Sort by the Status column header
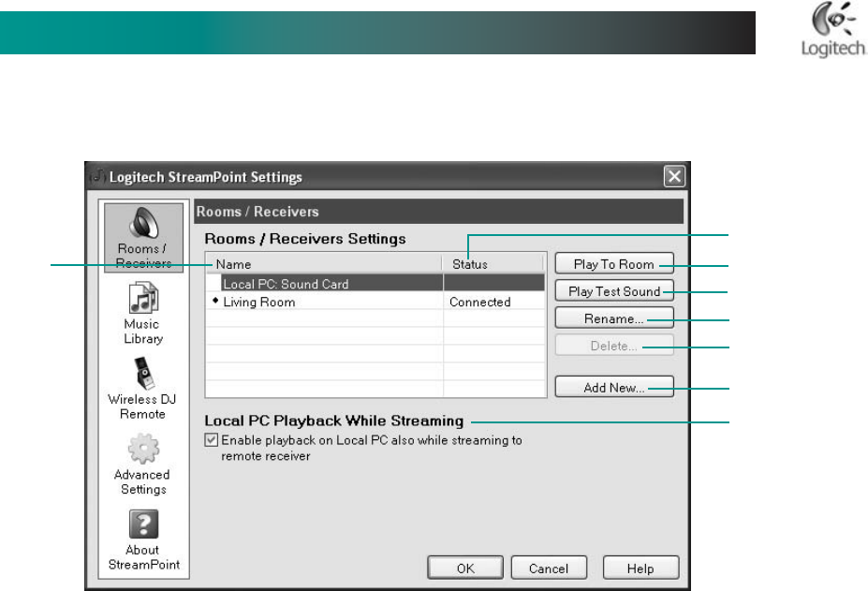The width and height of the screenshot is (868, 591). [x=493, y=263]
